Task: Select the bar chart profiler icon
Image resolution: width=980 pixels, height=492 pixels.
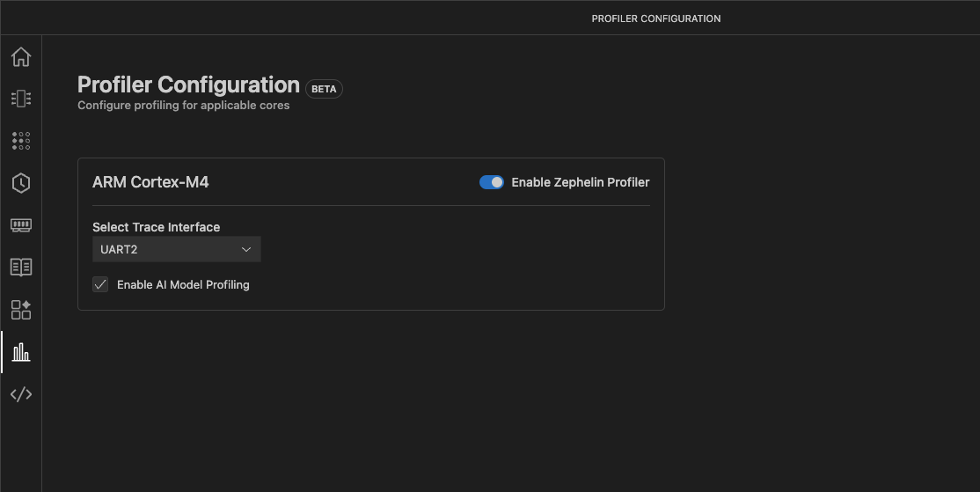Action: click(21, 352)
